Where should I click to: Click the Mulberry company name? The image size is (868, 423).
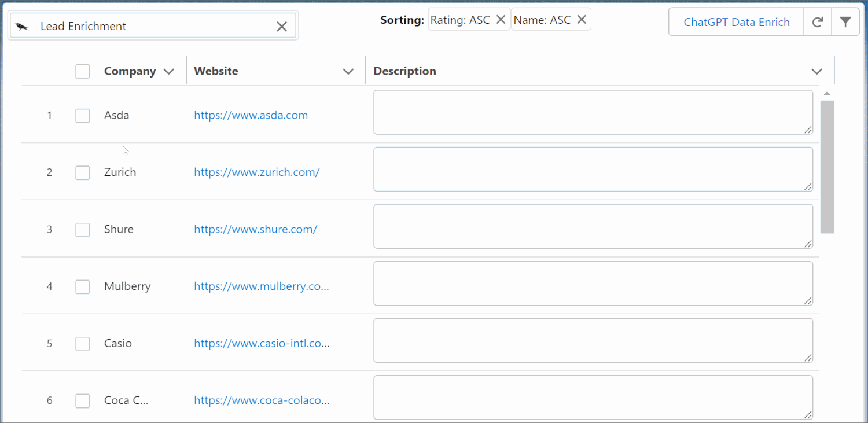pos(127,286)
